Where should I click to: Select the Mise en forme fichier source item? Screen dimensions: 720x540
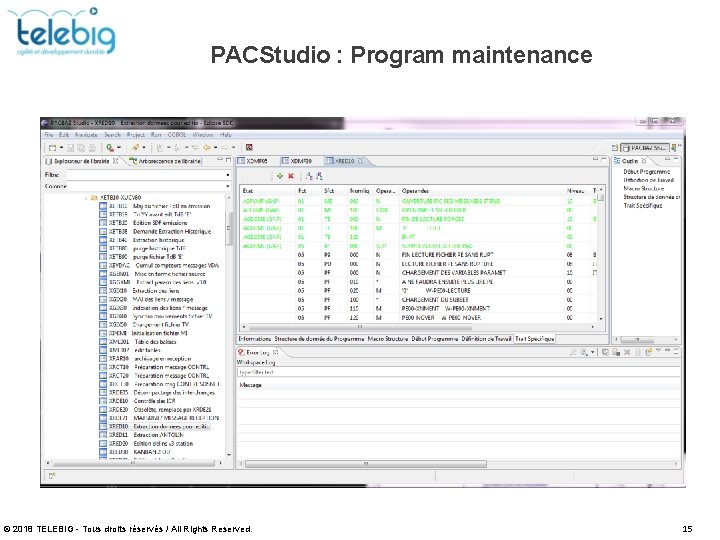click(x=152, y=274)
